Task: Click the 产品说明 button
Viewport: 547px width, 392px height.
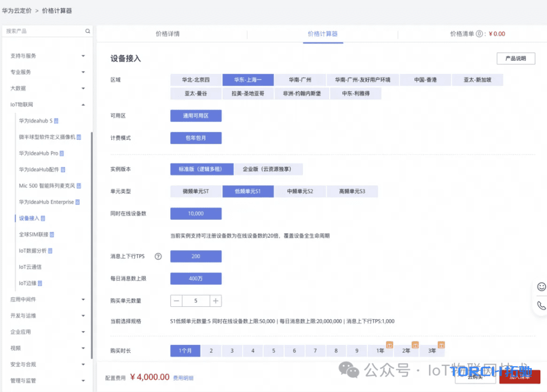Action: click(x=516, y=58)
